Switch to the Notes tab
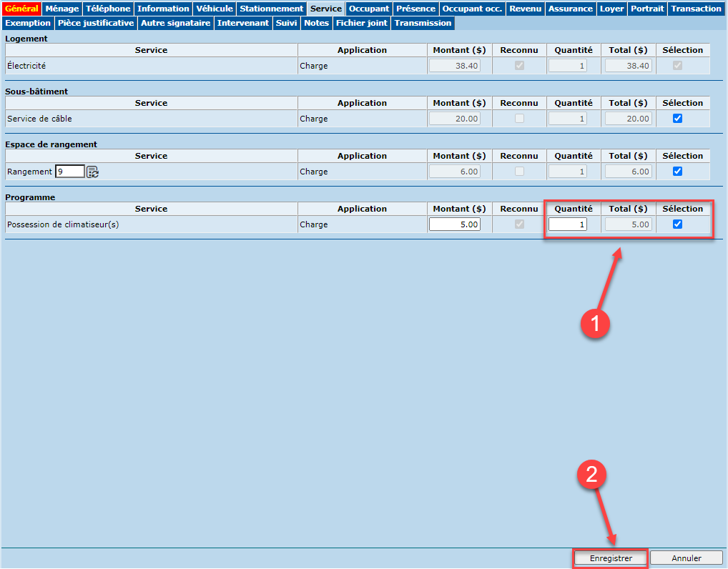This screenshot has width=728, height=569. 317,23
